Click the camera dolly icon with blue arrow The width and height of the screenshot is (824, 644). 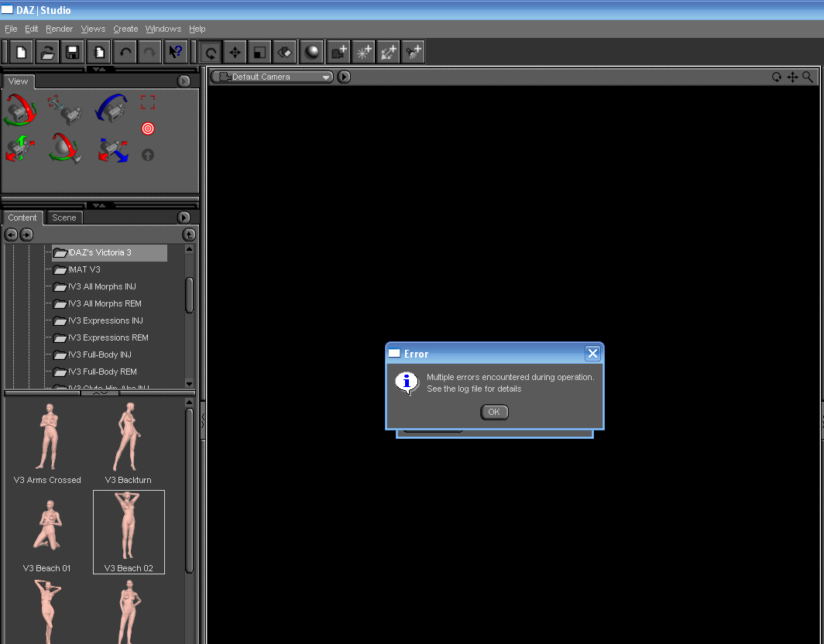click(113, 149)
